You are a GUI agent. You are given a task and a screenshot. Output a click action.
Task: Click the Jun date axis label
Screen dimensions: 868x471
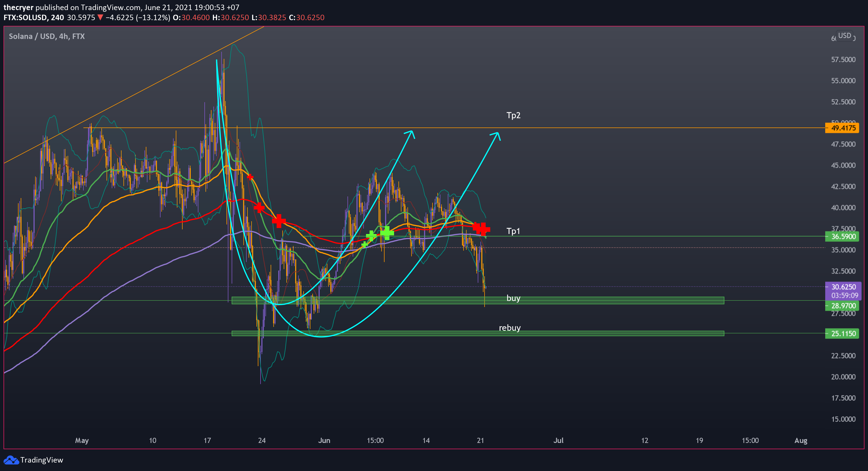pos(324,441)
